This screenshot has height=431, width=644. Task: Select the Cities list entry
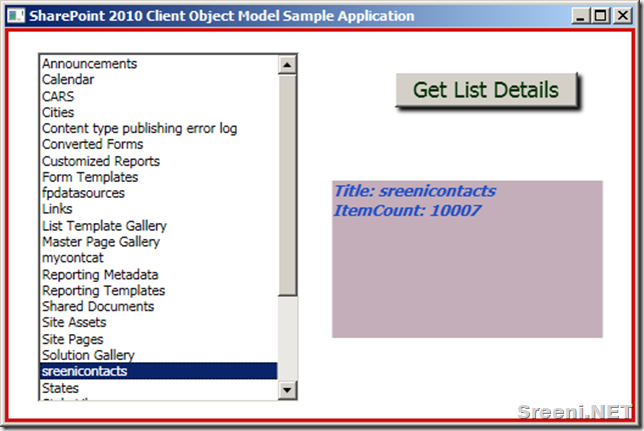(x=159, y=112)
